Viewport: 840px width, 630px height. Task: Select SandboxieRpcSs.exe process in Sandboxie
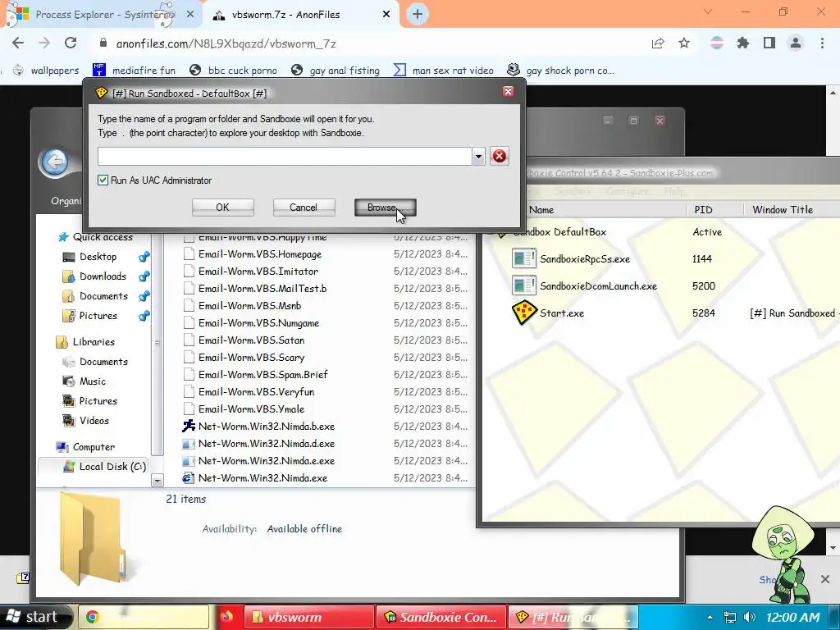584,258
